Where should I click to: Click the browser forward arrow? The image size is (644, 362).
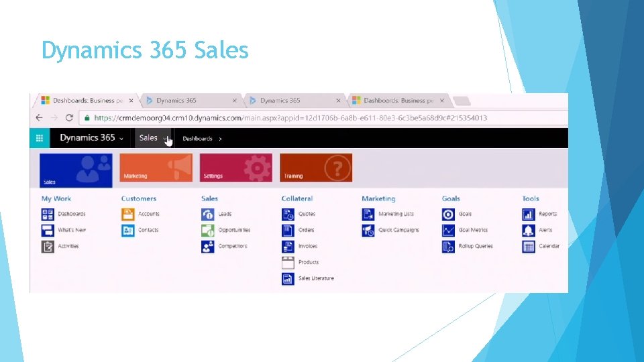(54, 118)
